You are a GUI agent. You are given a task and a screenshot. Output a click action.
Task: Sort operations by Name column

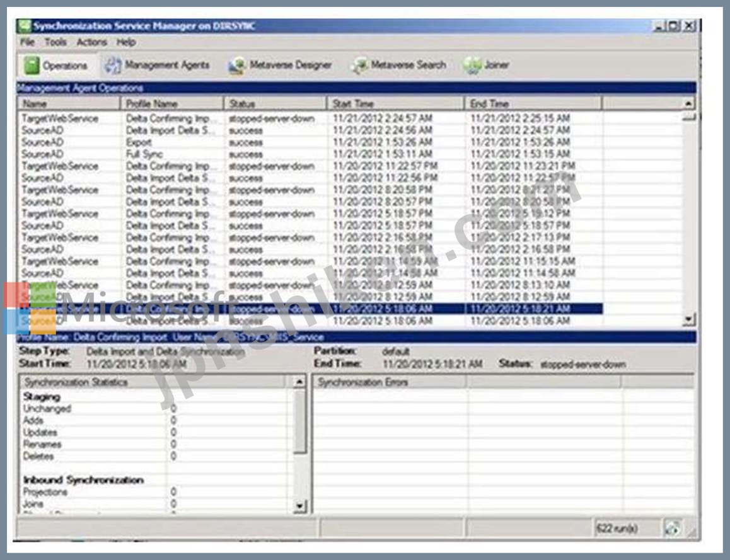coord(69,103)
